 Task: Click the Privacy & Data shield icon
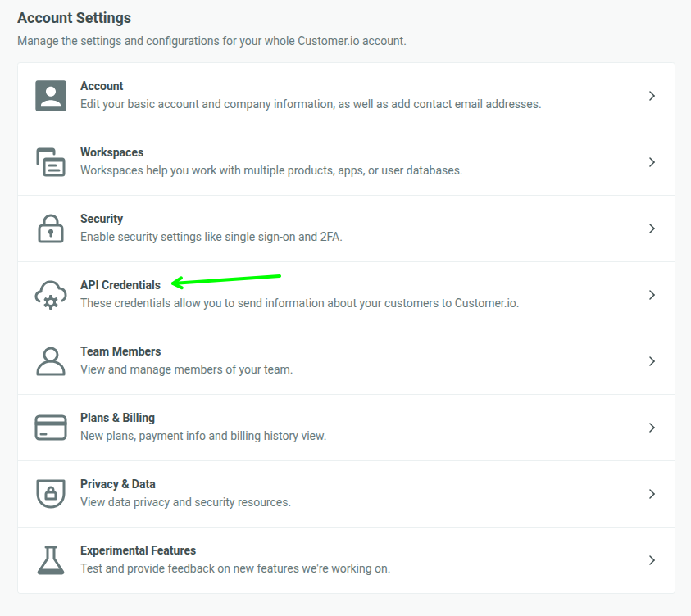50,493
